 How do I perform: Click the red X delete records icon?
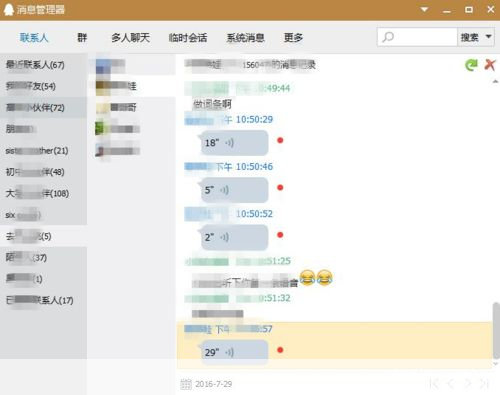pos(490,65)
